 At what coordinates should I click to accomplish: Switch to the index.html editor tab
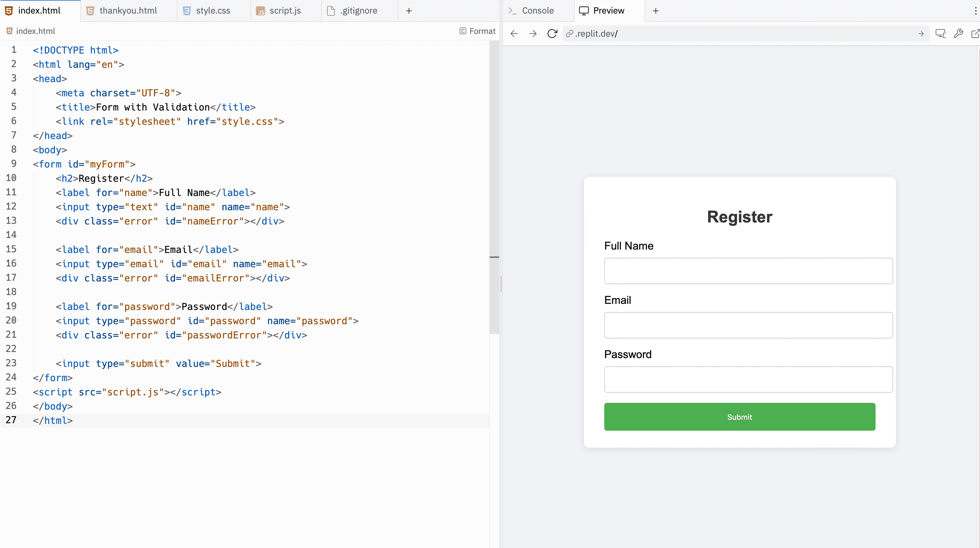39,11
